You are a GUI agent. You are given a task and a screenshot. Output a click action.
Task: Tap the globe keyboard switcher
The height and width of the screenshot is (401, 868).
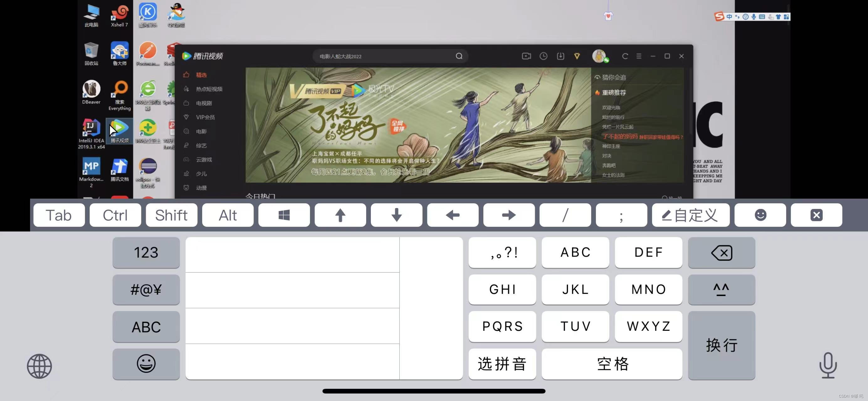pyautogui.click(x=39, y=366)
